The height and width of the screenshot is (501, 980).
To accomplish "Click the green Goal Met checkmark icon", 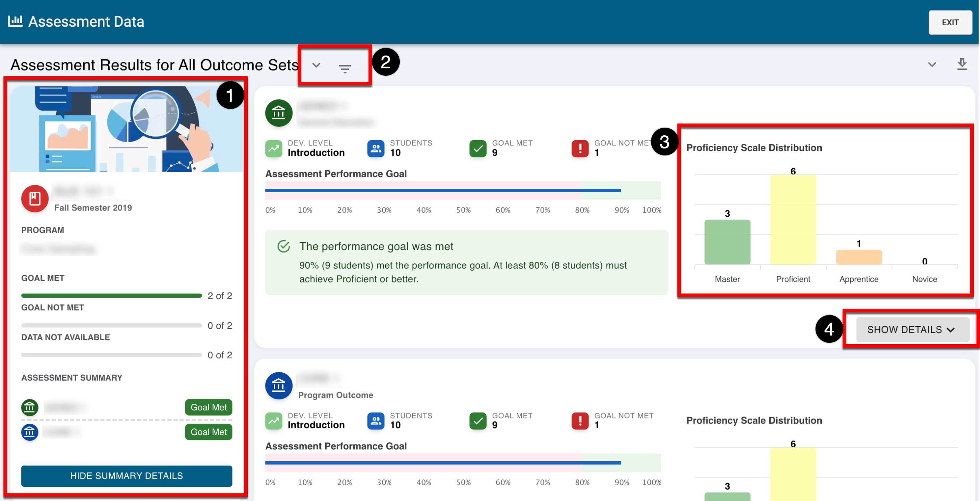I will tap(478, 148).
